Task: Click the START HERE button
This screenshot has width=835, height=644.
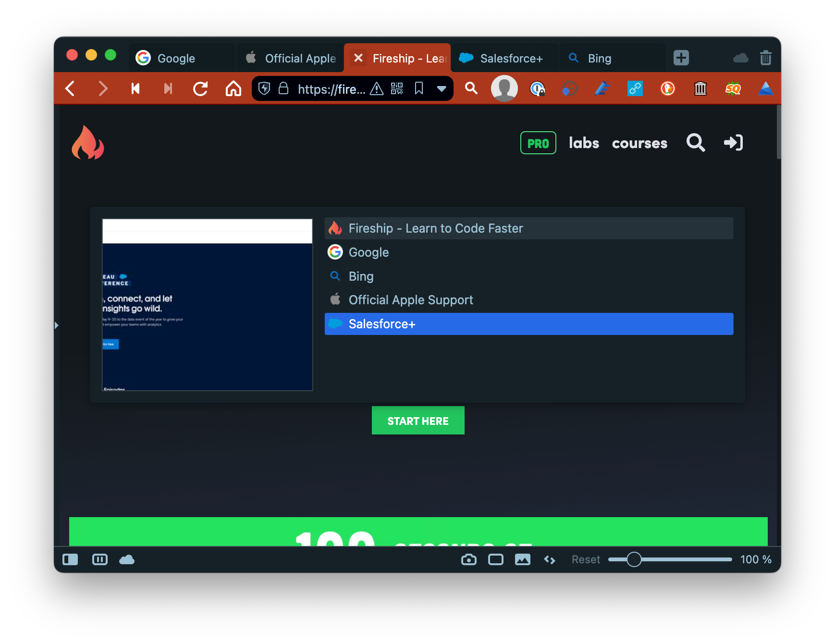Action: coord(418,421)
